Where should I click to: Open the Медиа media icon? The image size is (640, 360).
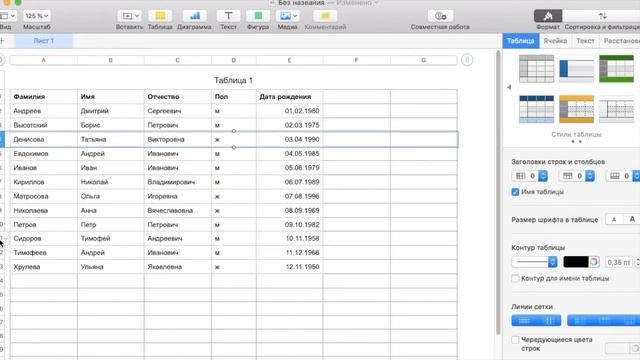(287, 16)
